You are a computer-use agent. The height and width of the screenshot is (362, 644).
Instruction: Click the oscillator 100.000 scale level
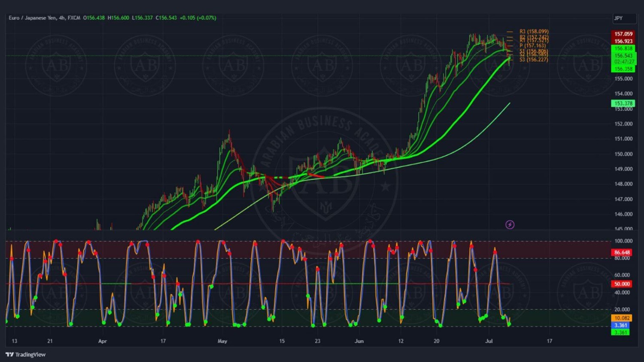coord(623,241)
